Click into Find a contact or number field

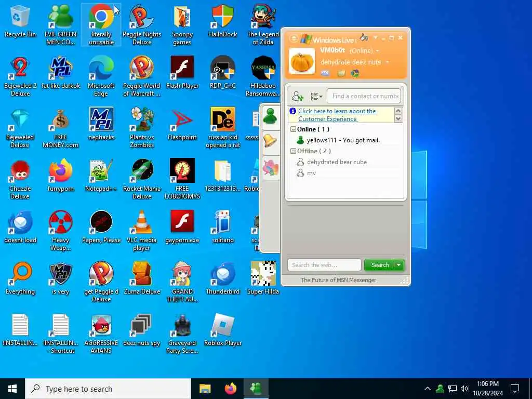click(364, 96)
